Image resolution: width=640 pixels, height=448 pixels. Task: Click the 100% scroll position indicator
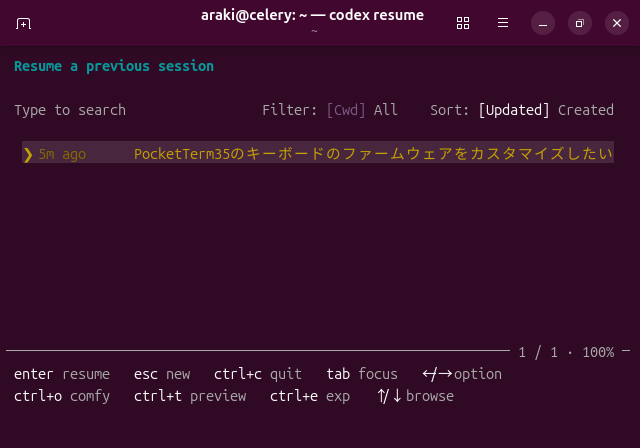[598, 352]
